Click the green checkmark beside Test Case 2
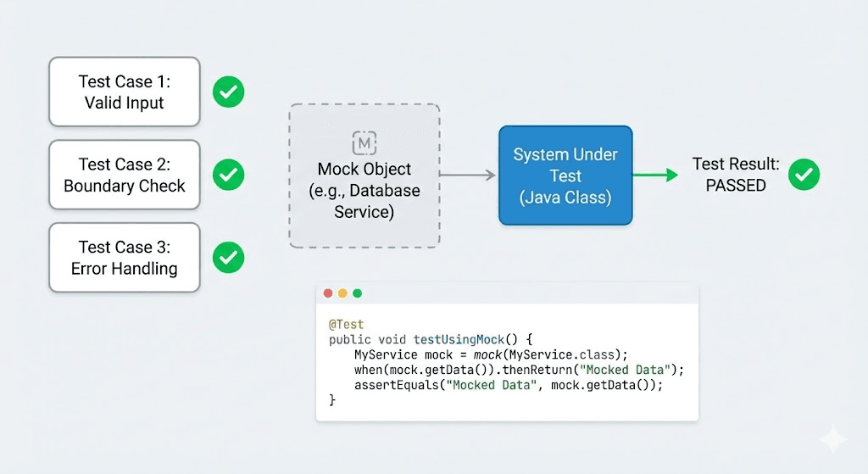The image size is (868, 474). click(228, 175)
